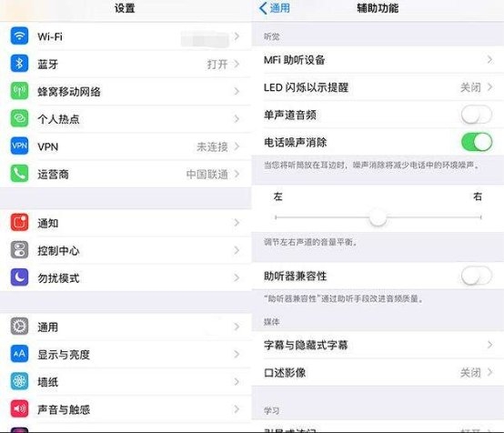Tap the carrier (运营商) phone icon

point(19,174)
